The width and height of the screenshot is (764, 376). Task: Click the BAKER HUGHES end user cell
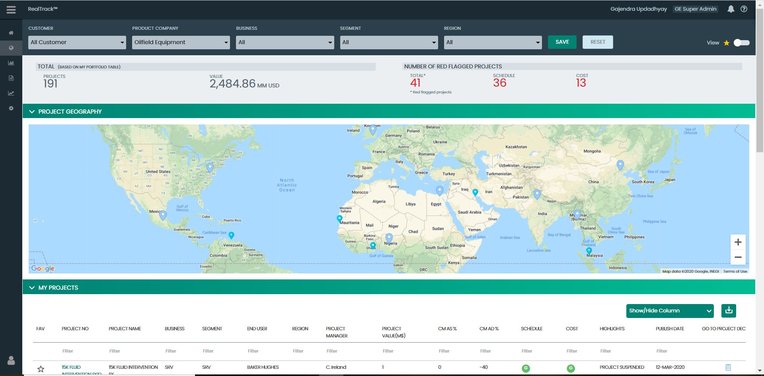[x=263, y=367]
